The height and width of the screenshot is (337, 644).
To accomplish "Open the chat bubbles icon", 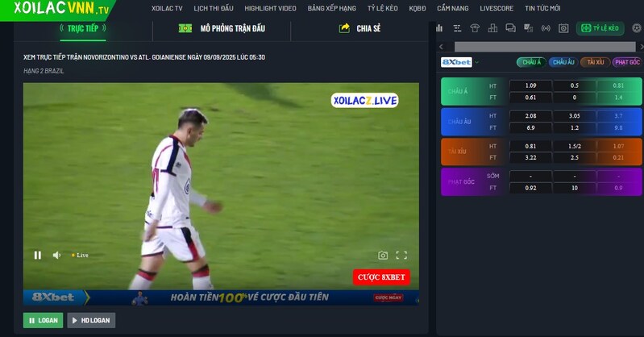I will 510,28.
